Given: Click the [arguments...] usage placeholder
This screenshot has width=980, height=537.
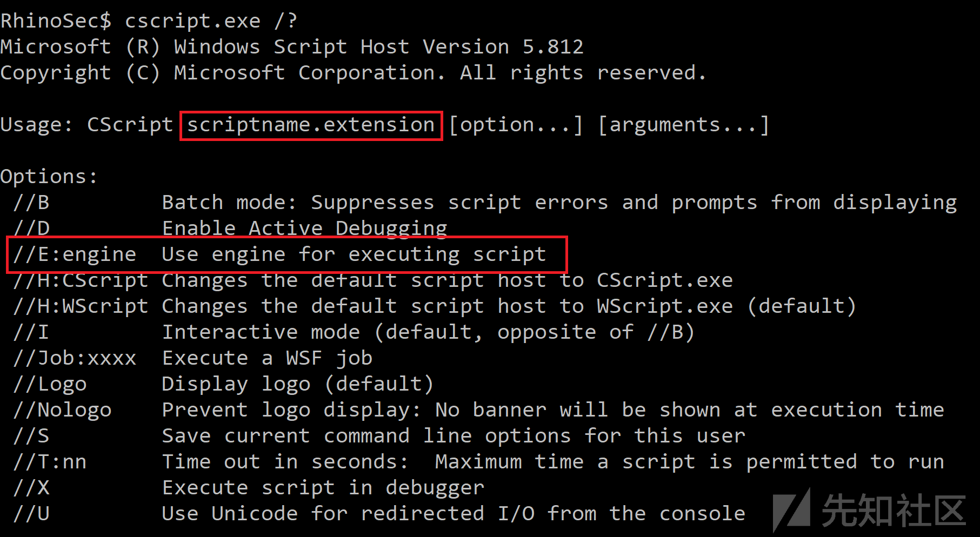Looking at the screenshot, I should click(x=684, y=125).
